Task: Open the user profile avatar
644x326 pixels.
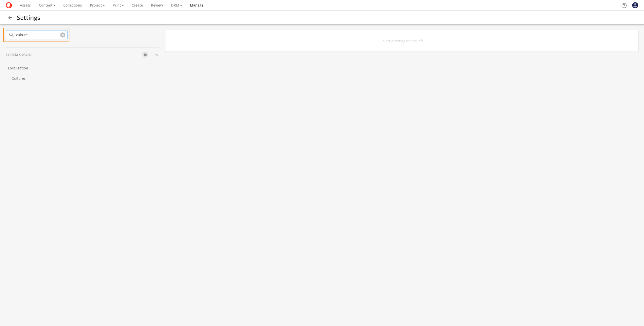Action: (635, 5)
